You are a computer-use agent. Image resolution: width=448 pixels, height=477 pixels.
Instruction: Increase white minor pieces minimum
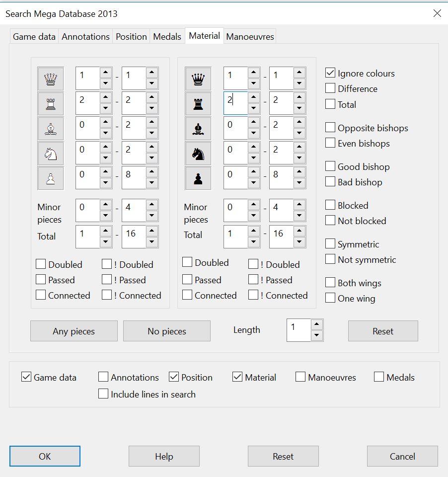(105, 204)
